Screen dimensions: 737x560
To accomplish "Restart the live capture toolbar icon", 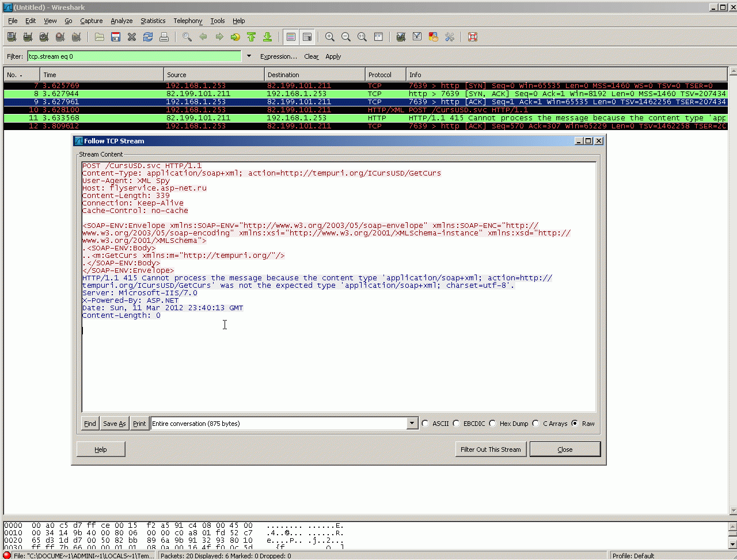I will [x=76, y=37].
